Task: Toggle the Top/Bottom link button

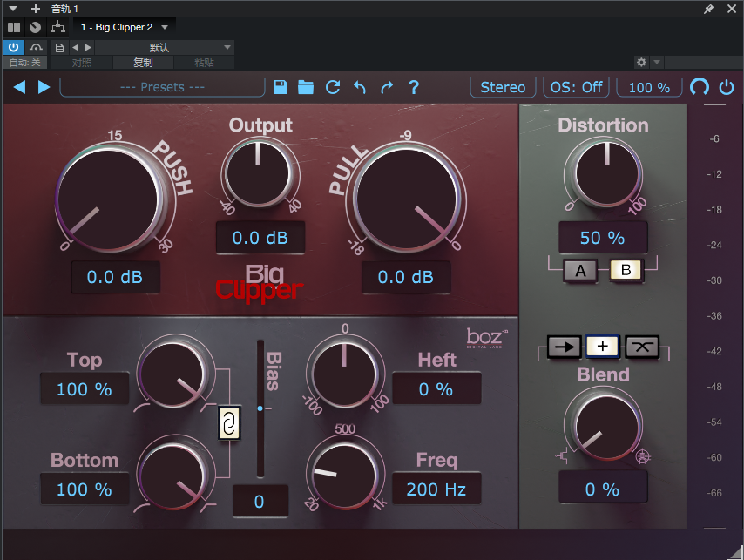Action: click(227, 425)
